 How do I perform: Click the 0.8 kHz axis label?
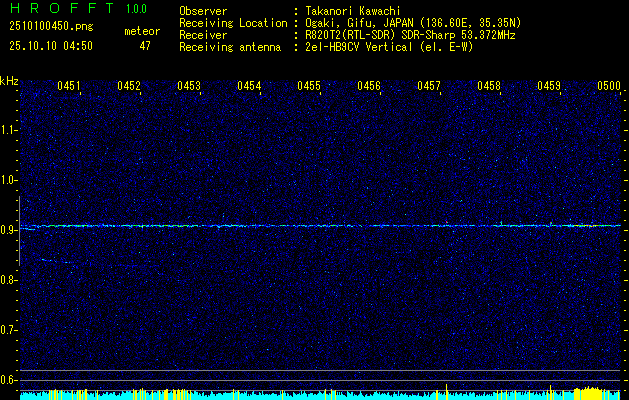[9, 280]
